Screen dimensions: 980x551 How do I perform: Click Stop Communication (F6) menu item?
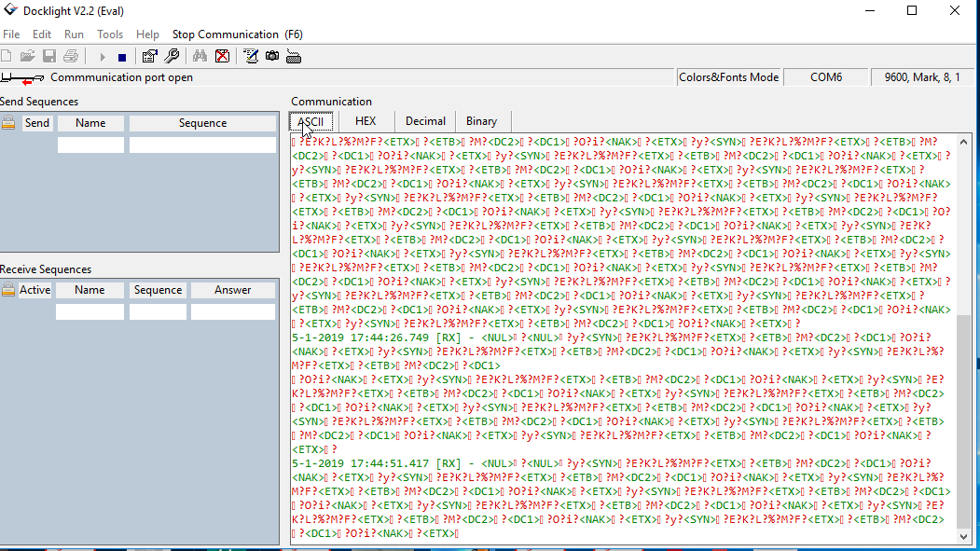[x=238, y=34]
